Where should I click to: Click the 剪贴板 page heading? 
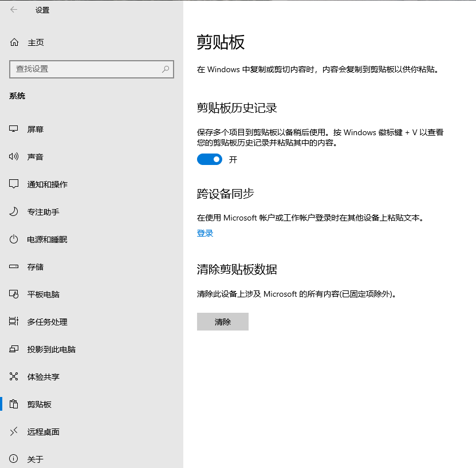(221, 42)
